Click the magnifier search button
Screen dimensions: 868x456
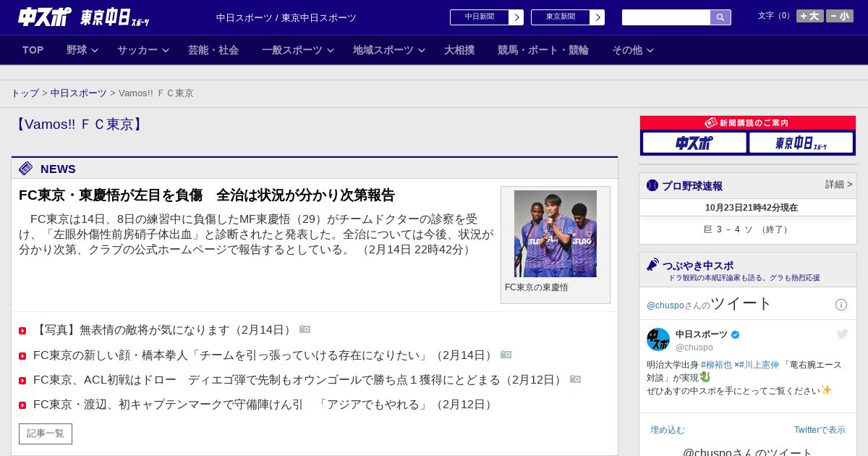tap(720, 17)
